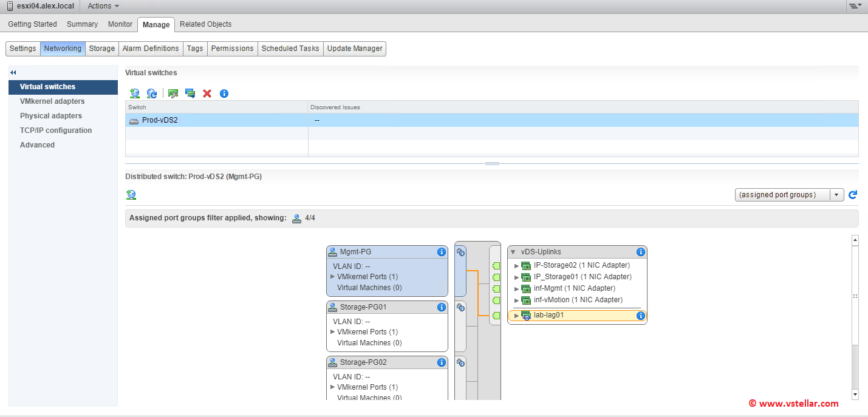The width and height of the screenshot is (868, 417).
Task: Open manage physical network adapters icon
Action: (x=173, y=93)
